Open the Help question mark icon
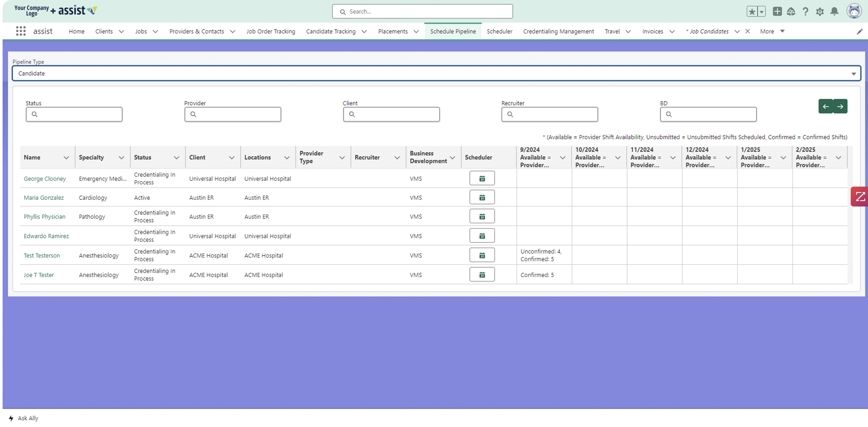Image resolution: width=868 pixels, height=427 pixels. tap(805, 11)
